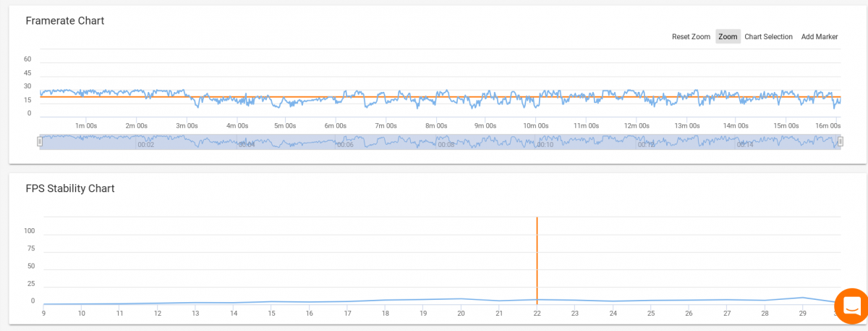Image resolution: width=868 pixels, height=331 pixels.
Task: Click the 16m 00s tick label
Action: [x=828, y=126]
